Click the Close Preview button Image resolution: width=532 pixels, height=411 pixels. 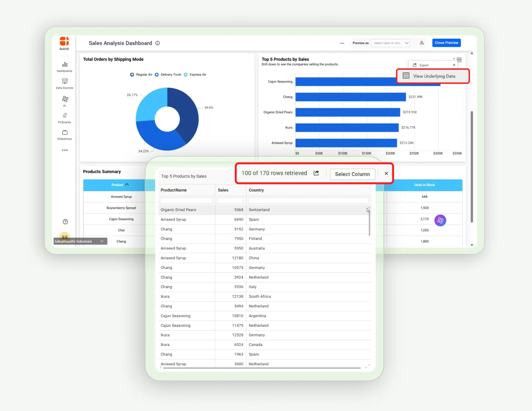pos(446,43)
